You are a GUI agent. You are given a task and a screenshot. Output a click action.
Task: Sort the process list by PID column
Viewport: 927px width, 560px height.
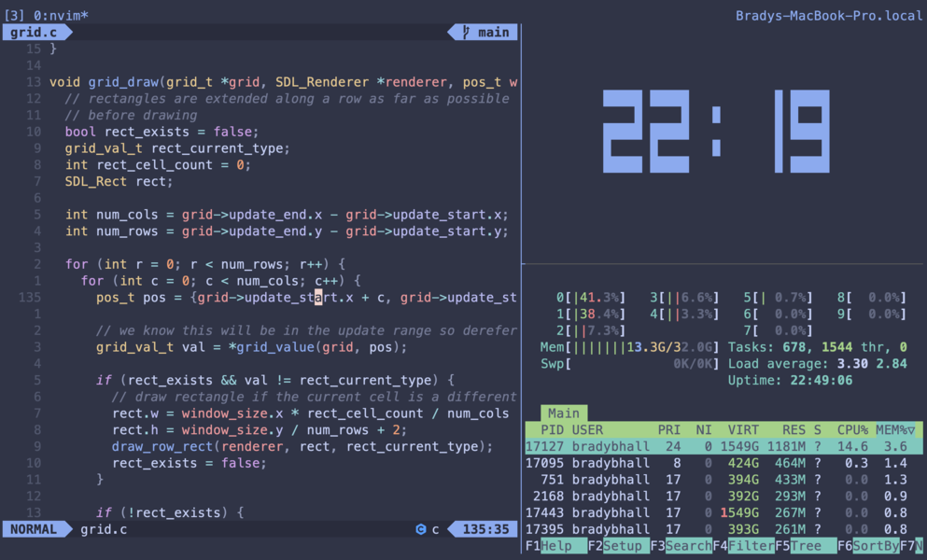coord(552,430)
